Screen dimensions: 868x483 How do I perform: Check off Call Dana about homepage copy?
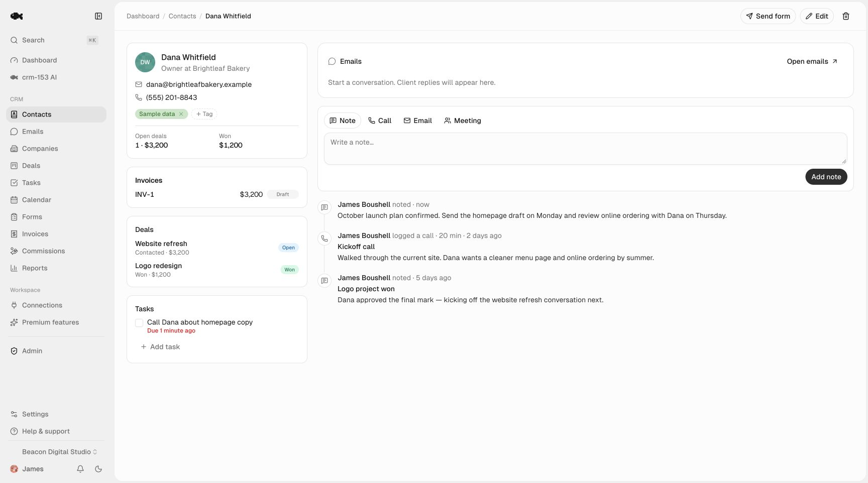(139, 323)
